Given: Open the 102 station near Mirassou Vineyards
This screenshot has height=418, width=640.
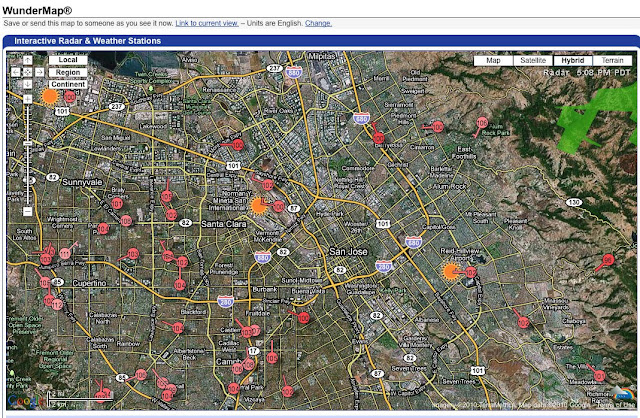Looking at the screenshot, I should click(523, 323).
